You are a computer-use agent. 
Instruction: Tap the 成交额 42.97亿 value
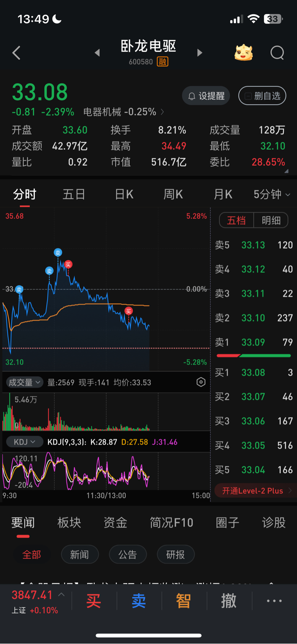tap(70, 146)
